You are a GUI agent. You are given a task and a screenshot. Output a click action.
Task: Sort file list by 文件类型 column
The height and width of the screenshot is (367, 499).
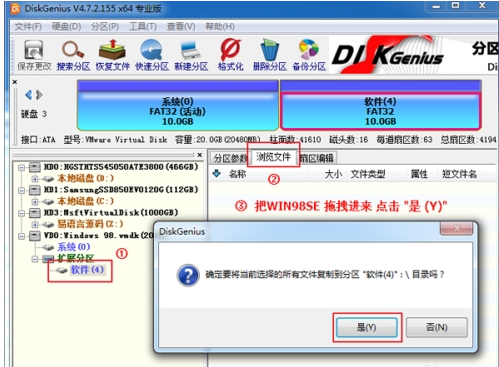[x=368, y=174]
